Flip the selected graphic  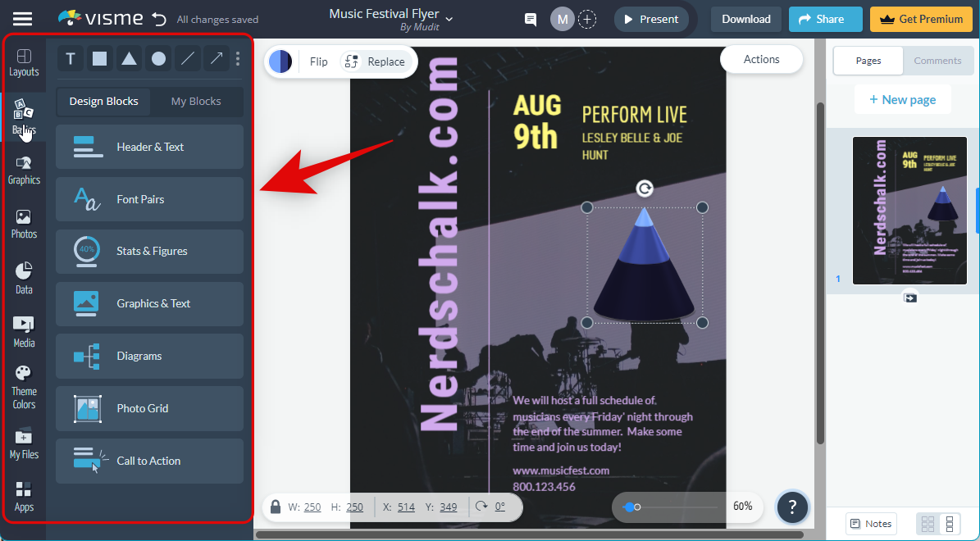tap(319, 61)
